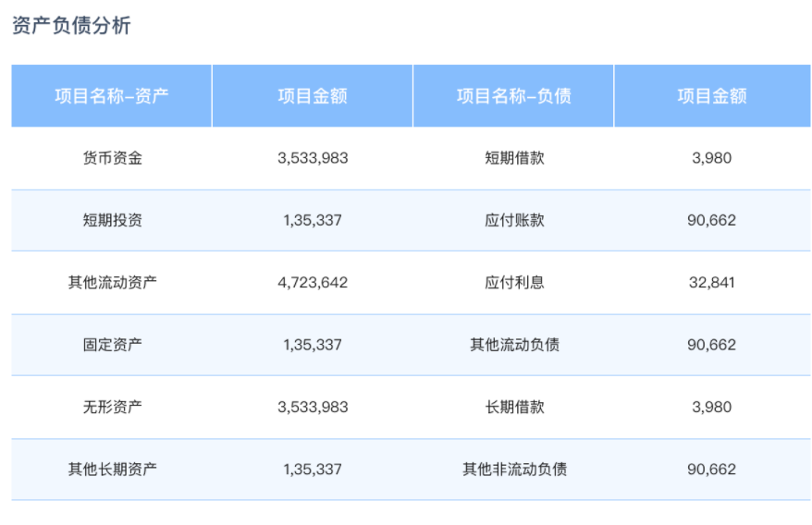Select the 短期投资 row label
Image resolution: width=812 pixels, height=525 pixels.
112,220
